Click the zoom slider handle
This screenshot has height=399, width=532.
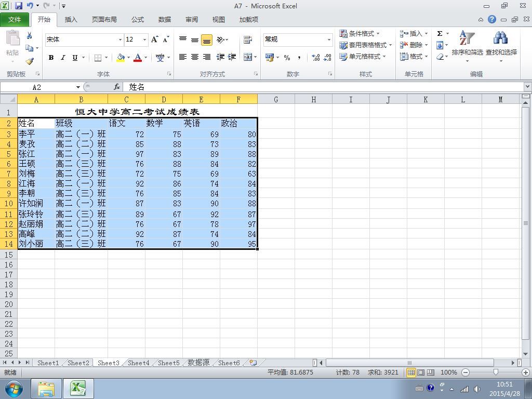tap(496, 373)
